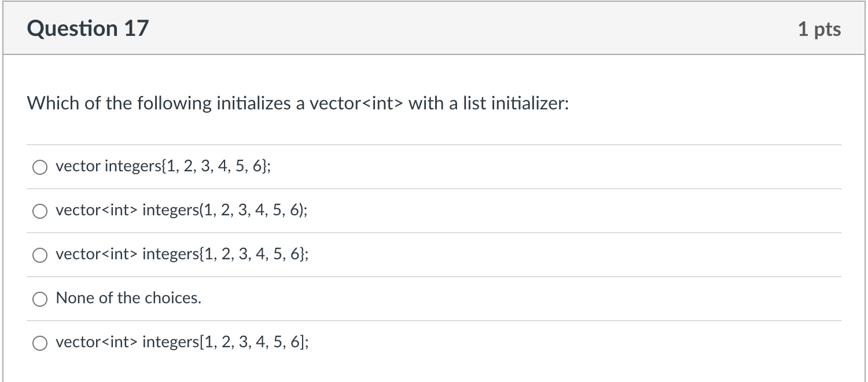This screenshot has width=868, height=382.
Task: Pick the 'None of the choices.' radio button
Action: point(40,299)
